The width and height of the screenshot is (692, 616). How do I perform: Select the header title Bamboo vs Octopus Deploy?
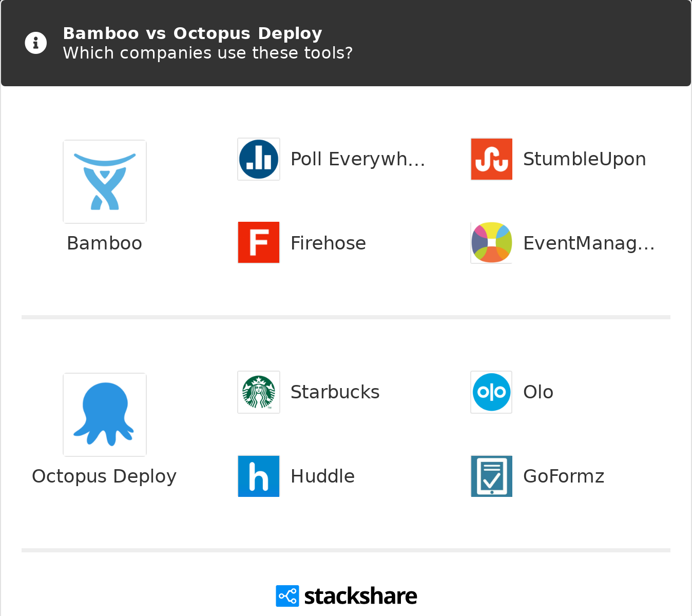pyautogui.click(x=192, y=33)
